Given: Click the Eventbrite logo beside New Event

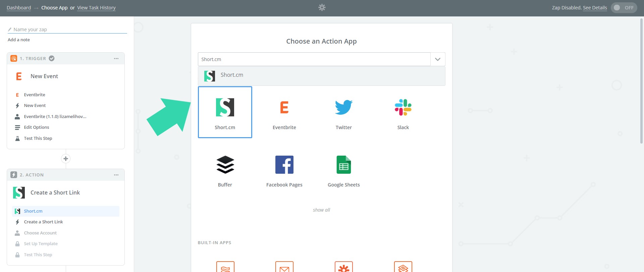Looking at the screenshot, I should (19, 76).
